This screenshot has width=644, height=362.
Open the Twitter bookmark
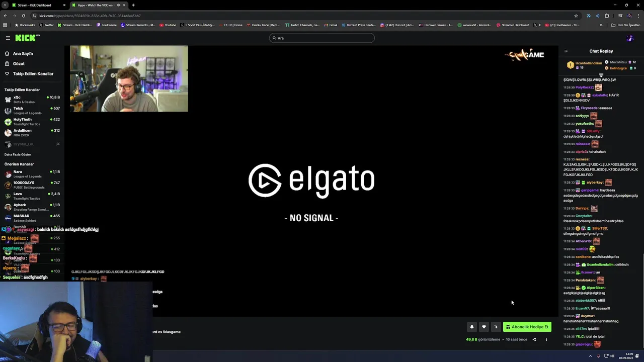[x=46, y=25]
